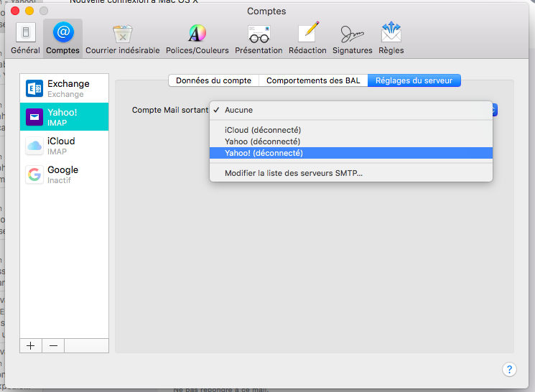Select the Exchange account in sidebar

(x=64, y=88)
